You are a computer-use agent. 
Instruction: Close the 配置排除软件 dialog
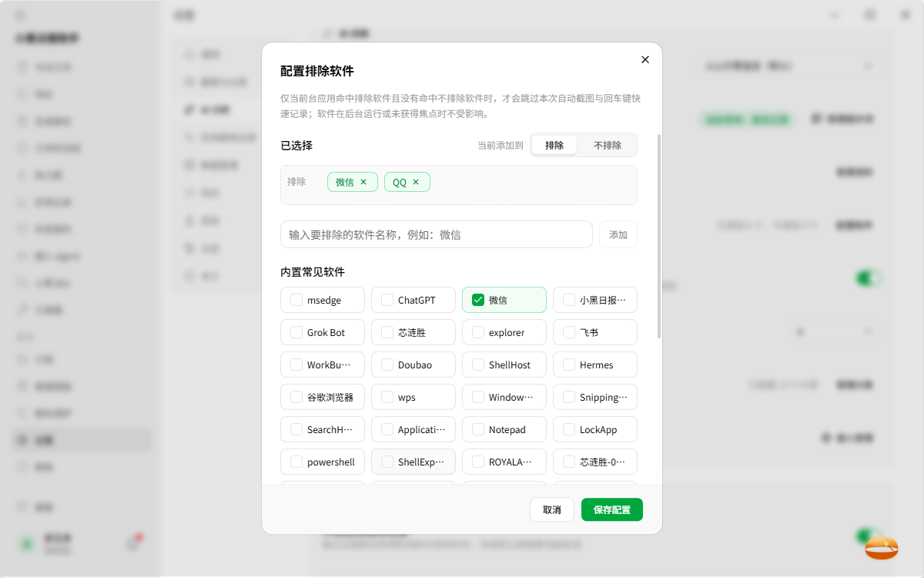pyautogui.click(x=645, y=59)
